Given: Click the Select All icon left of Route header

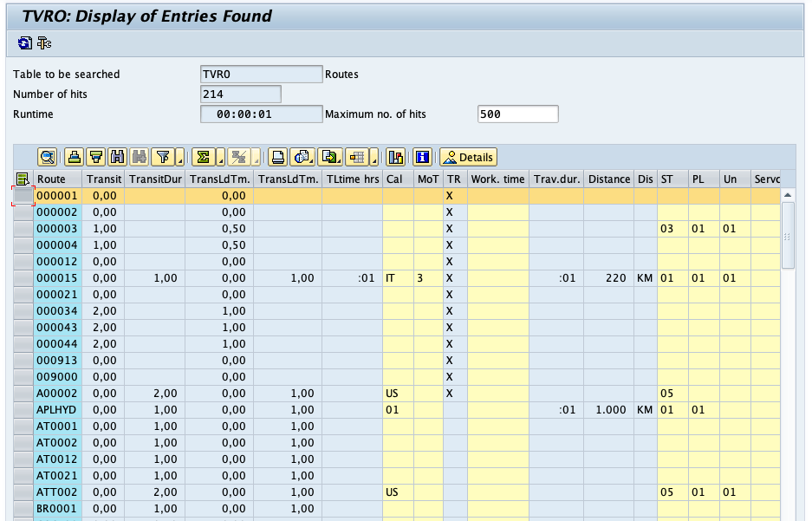Looking at the screenshot, I should click(x=23, y=179).
